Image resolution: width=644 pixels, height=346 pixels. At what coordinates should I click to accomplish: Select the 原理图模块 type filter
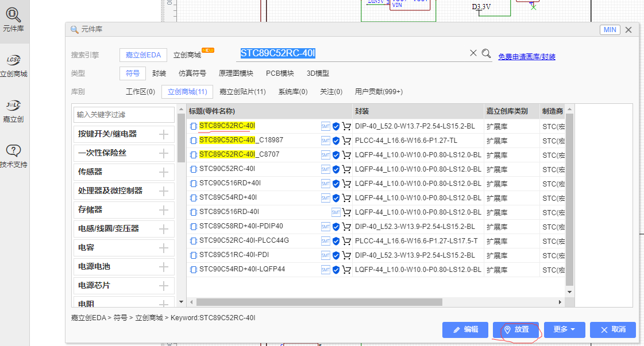click(236, 73)
